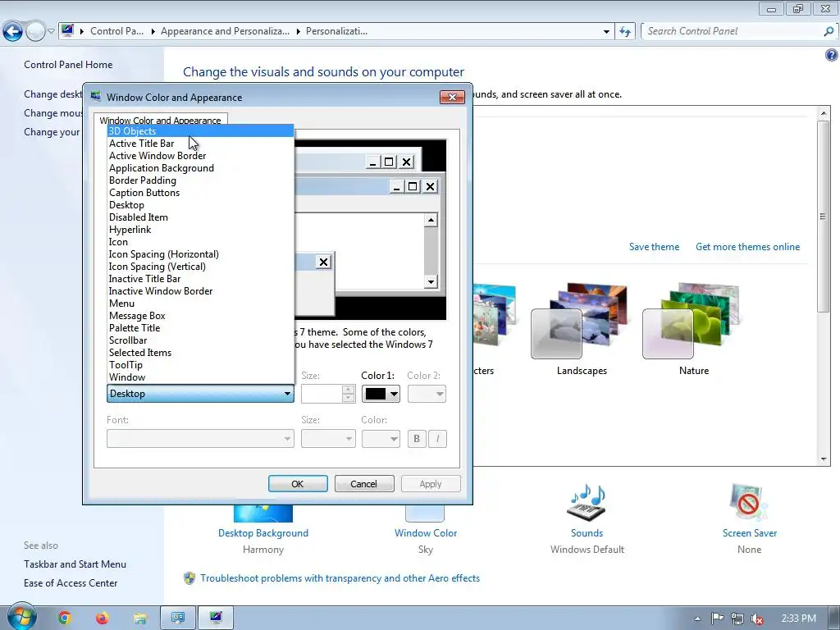This screenshot has height=630, width=840.
Task: Choose Selected Items option
Action: (x=200, y=353)
